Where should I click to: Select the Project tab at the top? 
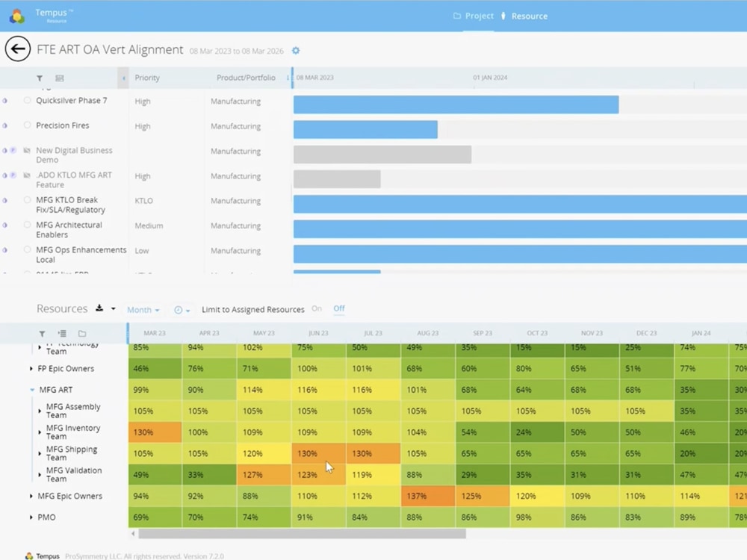click(479, 15)
